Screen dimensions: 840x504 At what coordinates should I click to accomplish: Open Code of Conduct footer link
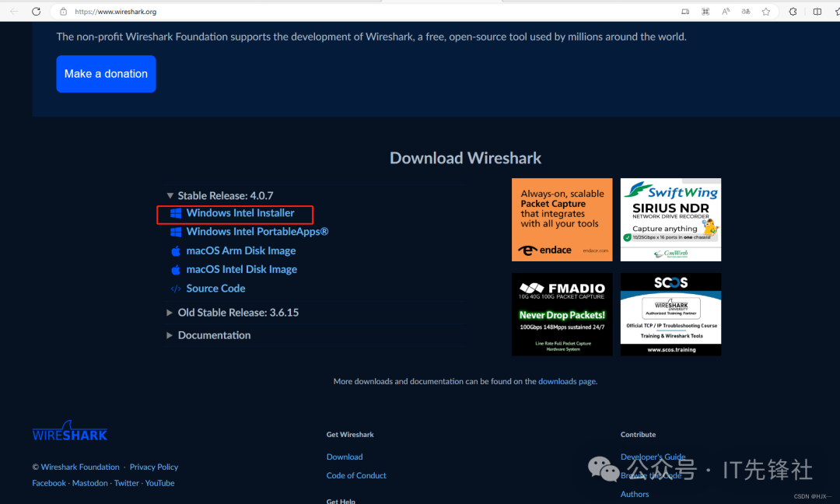point(356,475)
